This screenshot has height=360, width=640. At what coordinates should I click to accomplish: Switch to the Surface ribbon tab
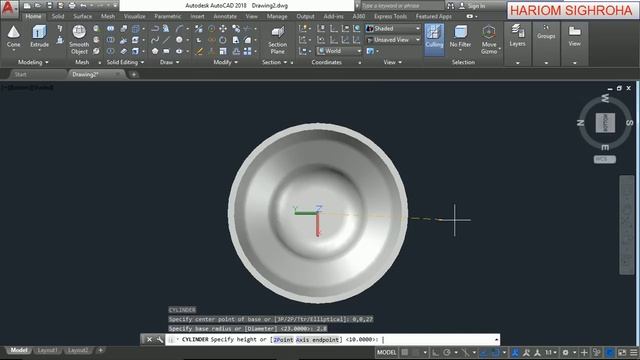coord(82,16)
